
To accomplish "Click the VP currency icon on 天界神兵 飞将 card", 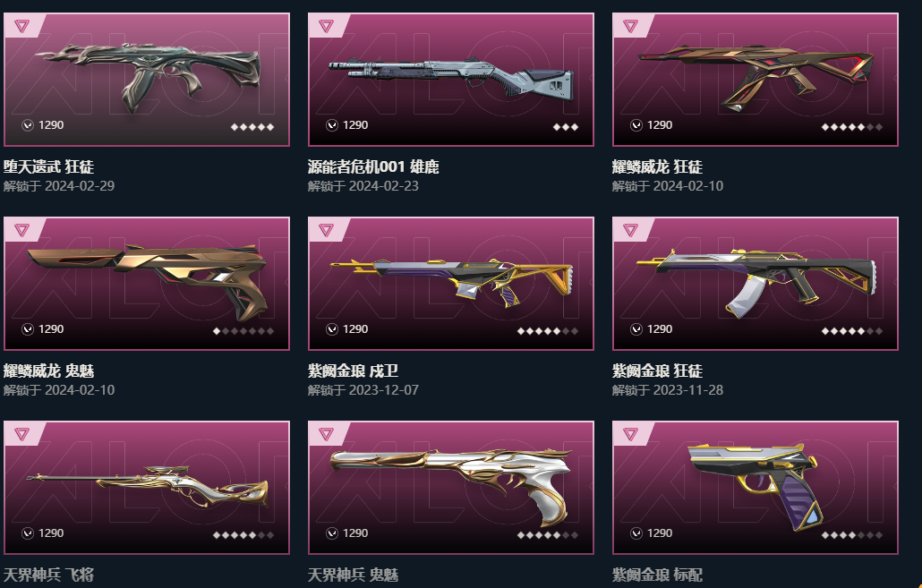I will tap(28, 533).
